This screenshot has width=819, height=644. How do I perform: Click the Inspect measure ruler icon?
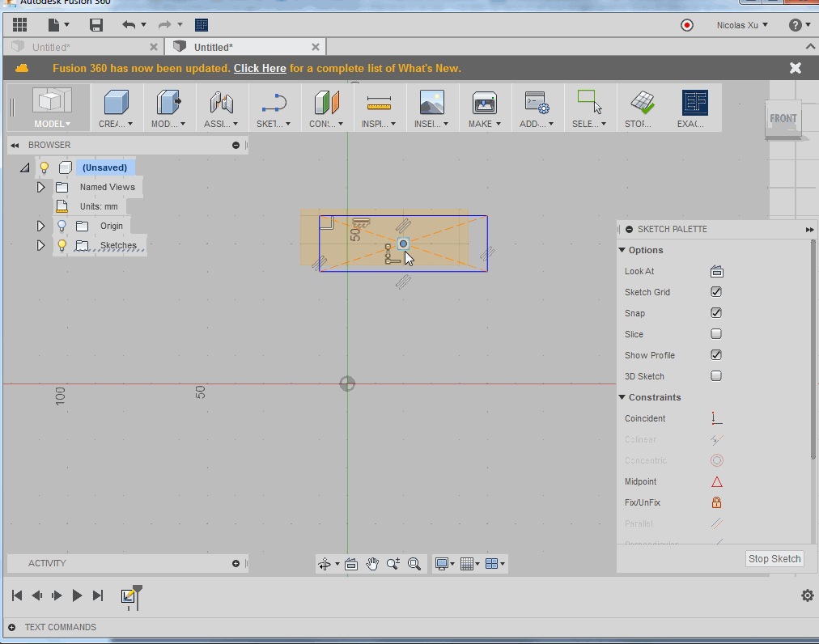[x=379, y=103]
